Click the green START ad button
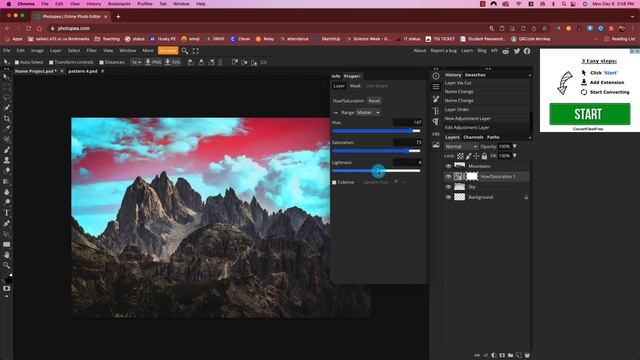640x360 pixels. pos(589,114)
